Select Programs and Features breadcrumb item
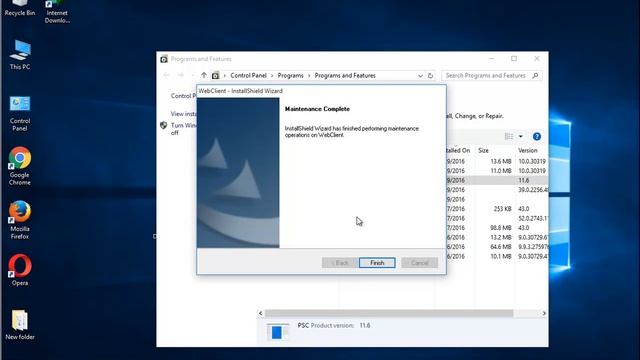This screenshot has height=360, width=640. 345,76
